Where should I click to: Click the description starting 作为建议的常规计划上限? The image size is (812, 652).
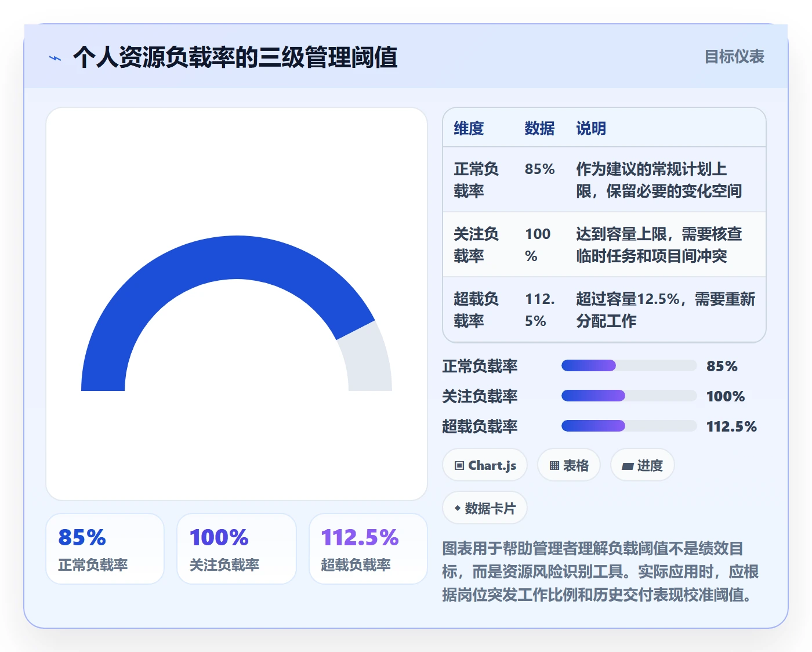(659, 180)
